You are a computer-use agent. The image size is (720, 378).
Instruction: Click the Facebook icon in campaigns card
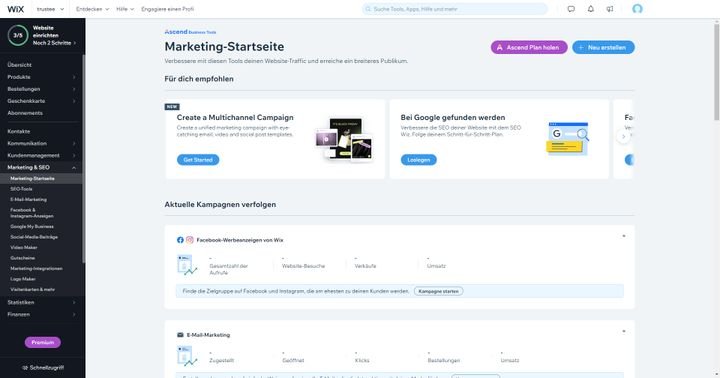180,240
